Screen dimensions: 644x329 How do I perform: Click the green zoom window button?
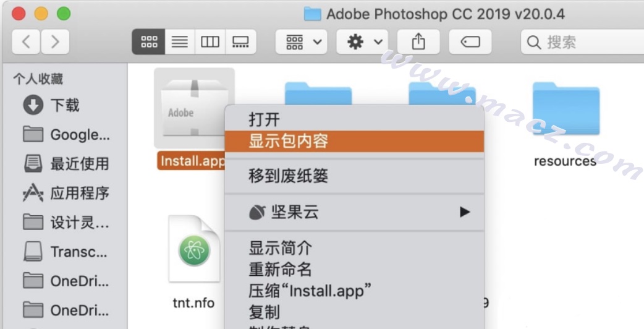click(64, 14)
